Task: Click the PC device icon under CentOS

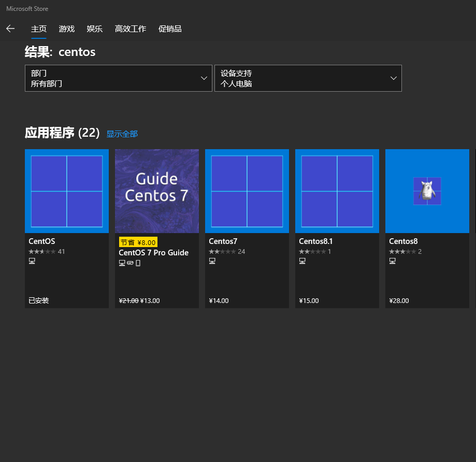Action: [32, 261]
